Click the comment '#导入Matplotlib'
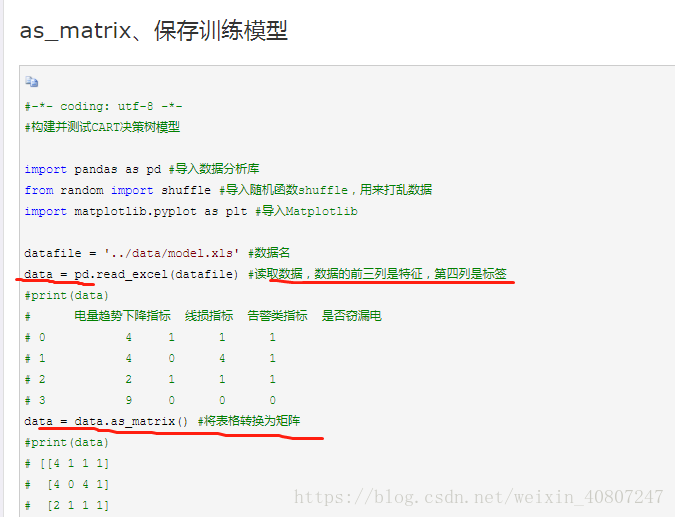This screenshot has width=675, height=517. (x=306, y=211)
